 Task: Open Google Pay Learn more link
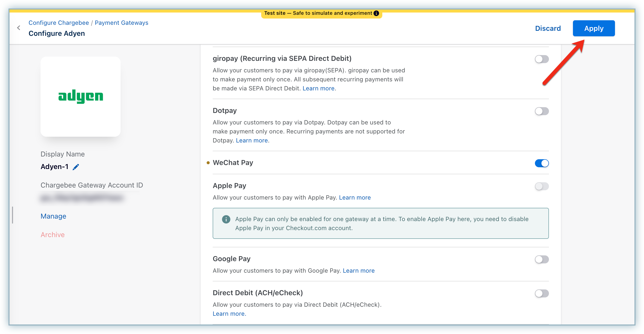(x=359, y=271)
